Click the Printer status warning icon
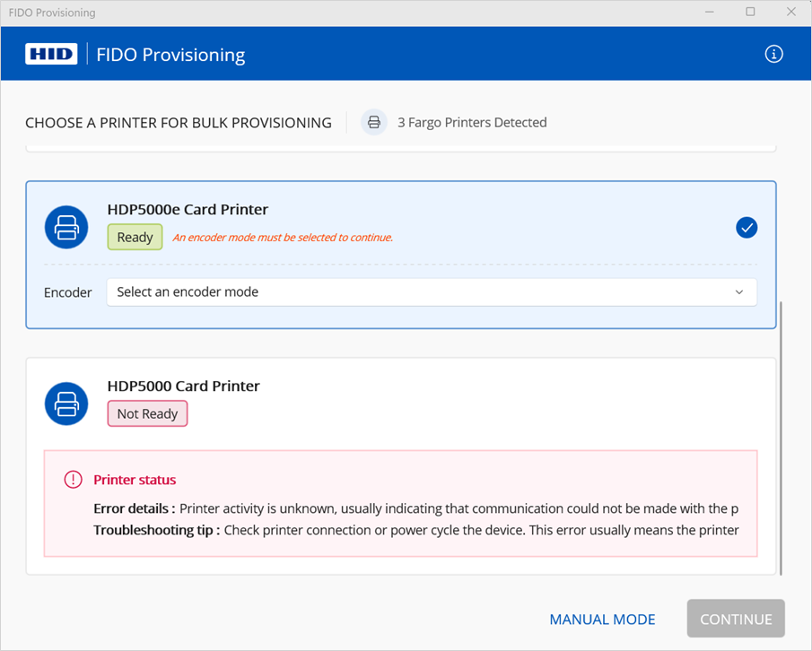 (x=74, y=480)
